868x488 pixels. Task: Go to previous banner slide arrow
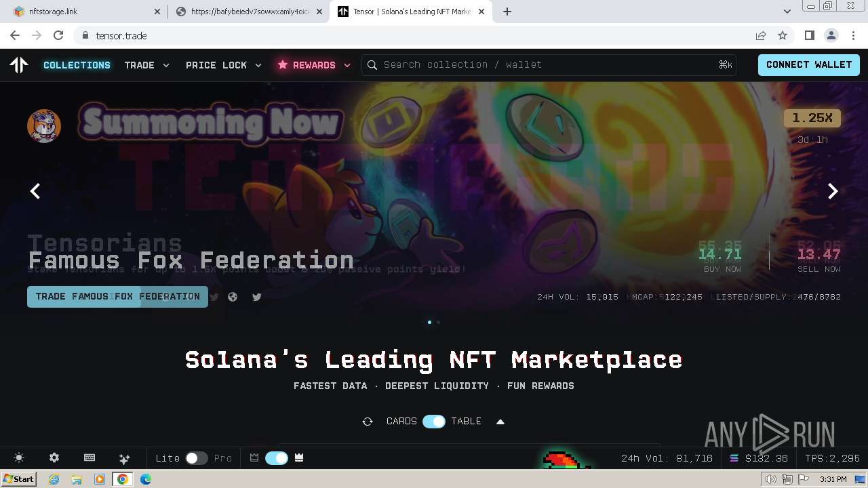click(x=35, y=191)
